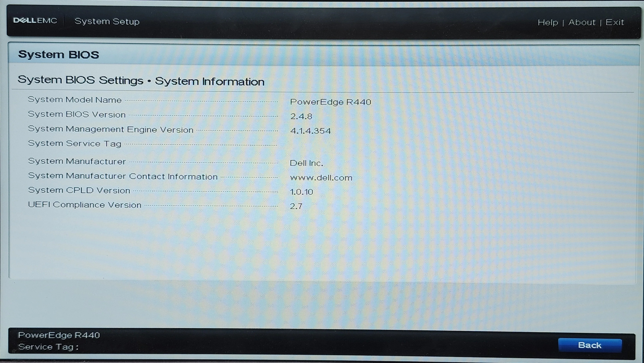Select the System BIOS Version label
Screen dimensions: 644x363
pos(77,114)
